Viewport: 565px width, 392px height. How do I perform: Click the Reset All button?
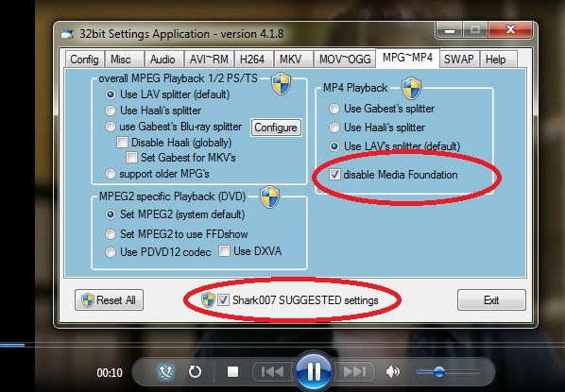pos(109,299)
